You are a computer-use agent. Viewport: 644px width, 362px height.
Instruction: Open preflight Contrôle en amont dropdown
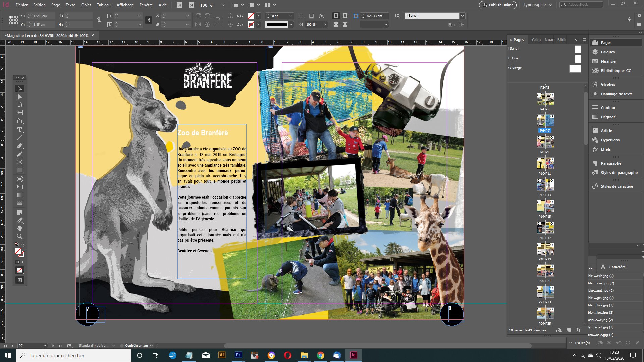(151, 345)
